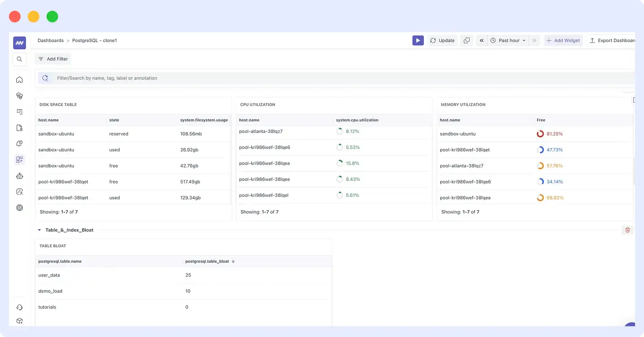644x337 pixels.
Task: Open the robot bot icon in sidebar
Action: [19, 176]
